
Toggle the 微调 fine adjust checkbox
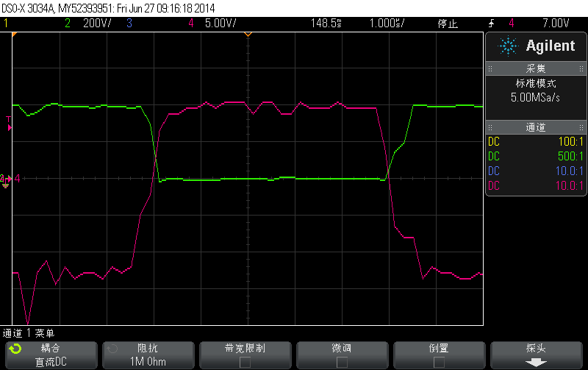[342, 362]
